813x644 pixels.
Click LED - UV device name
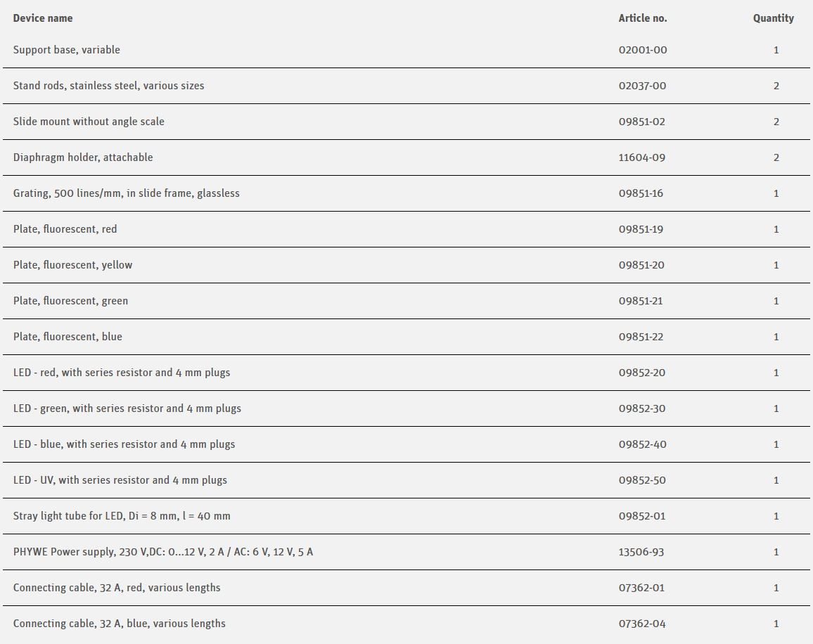[120, 480]
